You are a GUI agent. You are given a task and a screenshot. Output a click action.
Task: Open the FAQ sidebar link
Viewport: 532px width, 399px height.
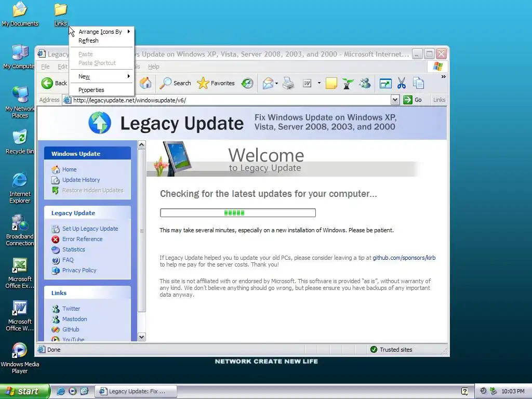pyautogui.click(x=68, y=260)
